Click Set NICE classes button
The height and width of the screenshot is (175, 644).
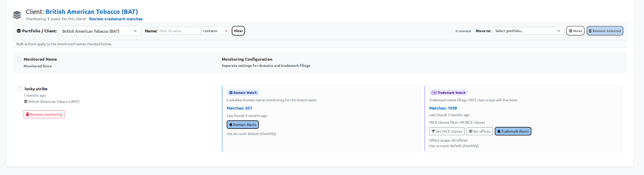[x=447, y=131]
